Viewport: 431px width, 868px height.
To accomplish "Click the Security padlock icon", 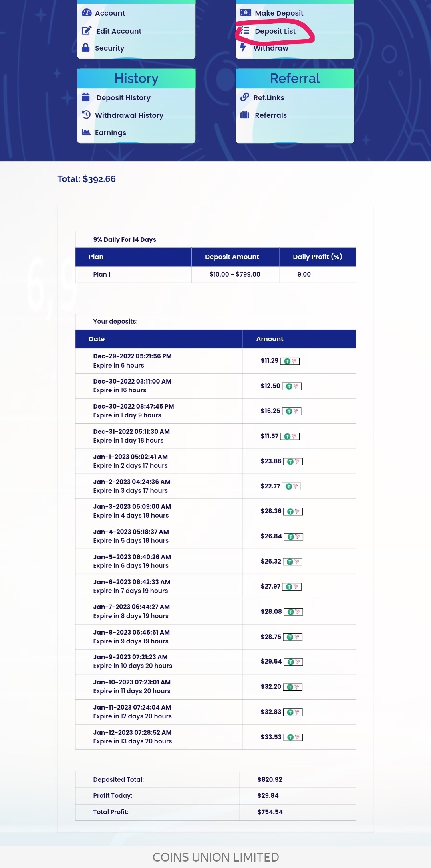I will [x=85, y=48].
